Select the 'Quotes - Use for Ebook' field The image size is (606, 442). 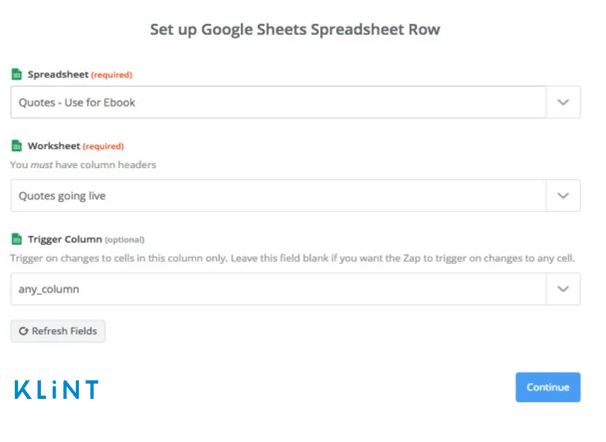278,102
